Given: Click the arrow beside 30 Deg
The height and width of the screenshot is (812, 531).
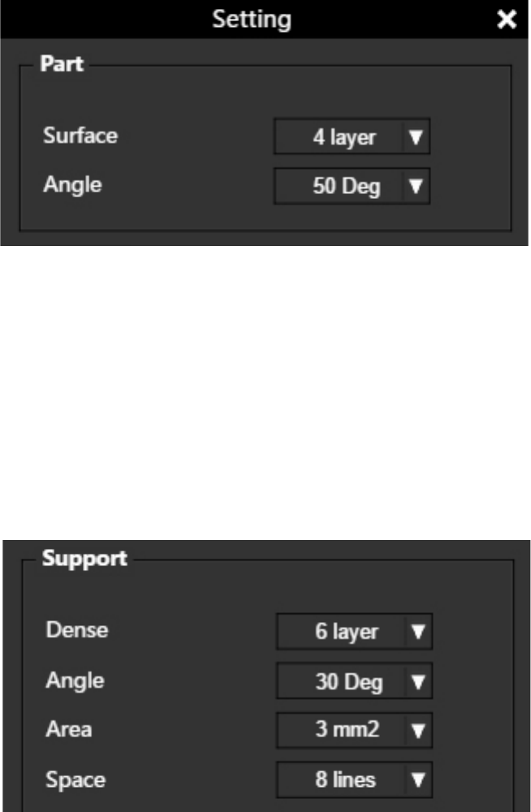Looking at the screenshot, I should coord(419,681).
